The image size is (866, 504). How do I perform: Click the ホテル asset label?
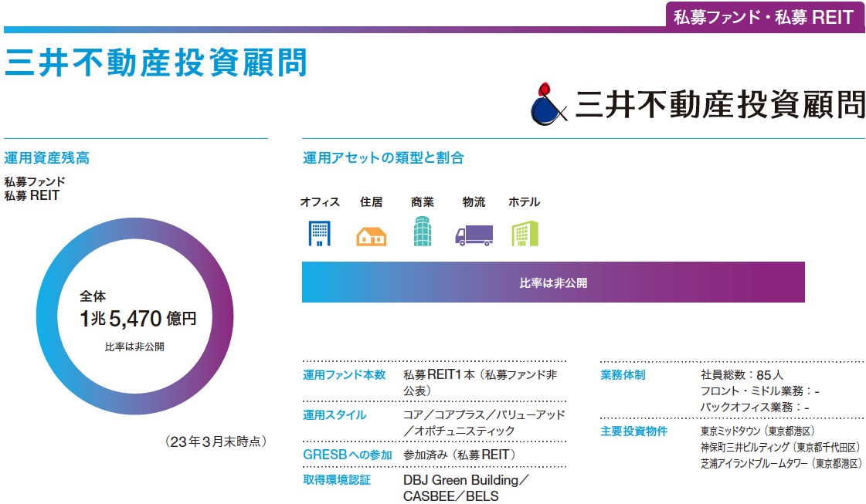[x=524, y=202]
